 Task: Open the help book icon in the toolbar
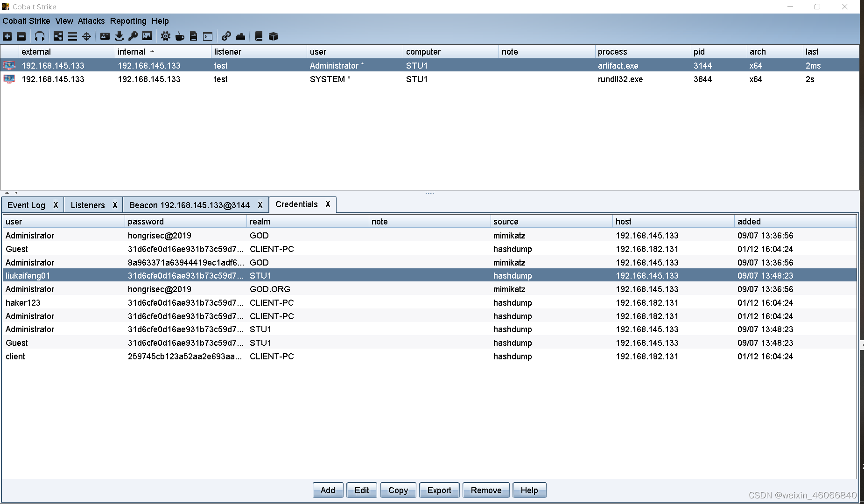point(259,36)
